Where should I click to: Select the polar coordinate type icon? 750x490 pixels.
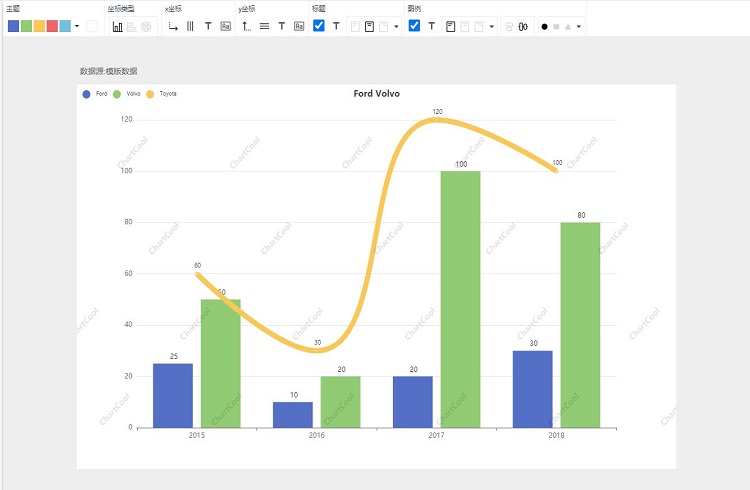point(146,26)
